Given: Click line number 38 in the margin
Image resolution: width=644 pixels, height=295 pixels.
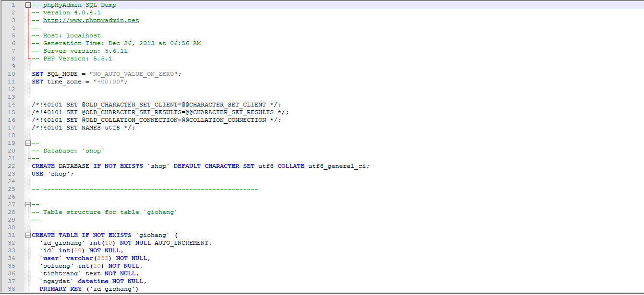Looking at the screenshot, I should tap(12, 289).
